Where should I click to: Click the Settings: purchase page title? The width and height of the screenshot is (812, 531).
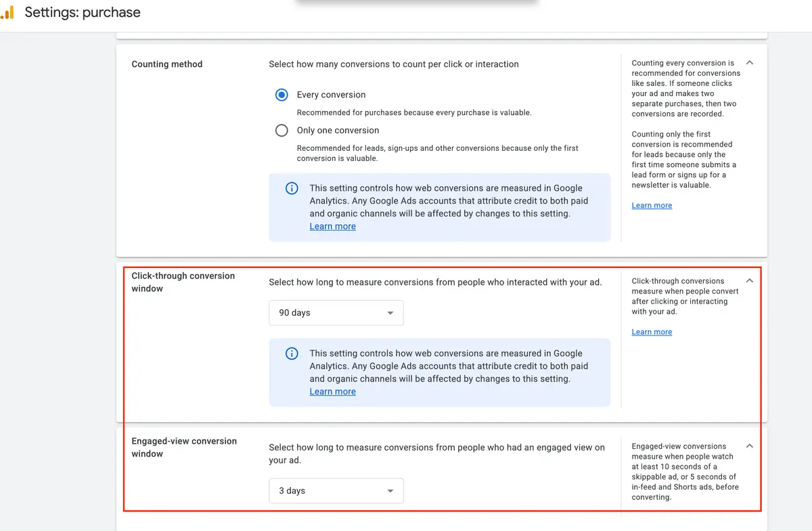[83, 12]
